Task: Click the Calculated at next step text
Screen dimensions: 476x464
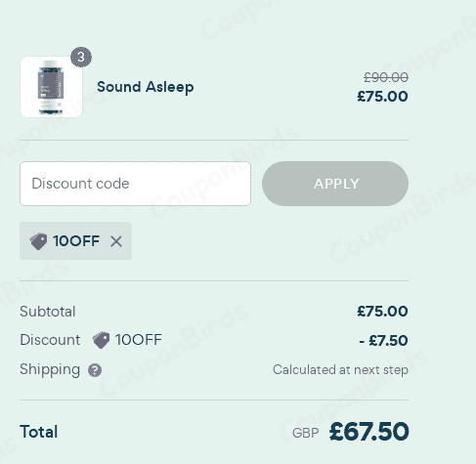Action: click(x=340, y=370)
